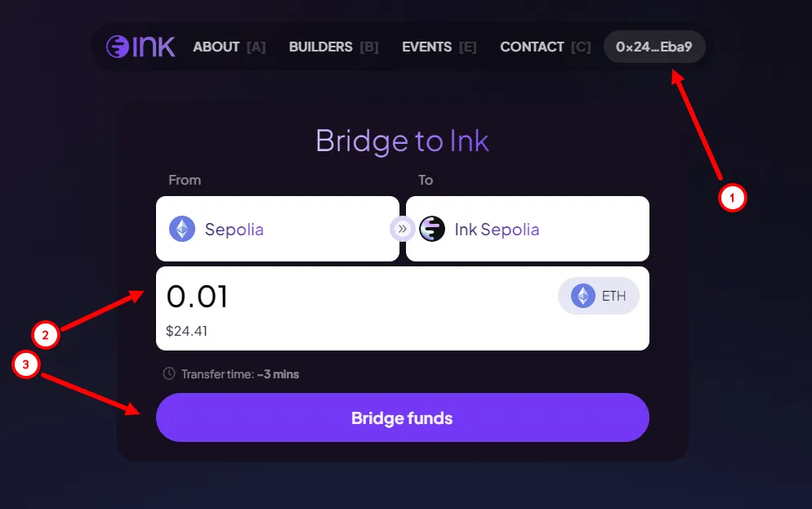Click the Bridge funds button
Image resolution: width=812 pixels, height=509 pixels.
pyautogui.click(x=403, y=417)
